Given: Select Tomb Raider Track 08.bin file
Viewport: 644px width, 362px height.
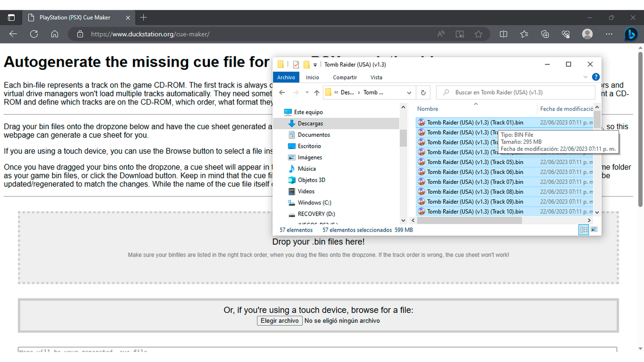Looking at the screenshot, I should click(x=505, y=192).
